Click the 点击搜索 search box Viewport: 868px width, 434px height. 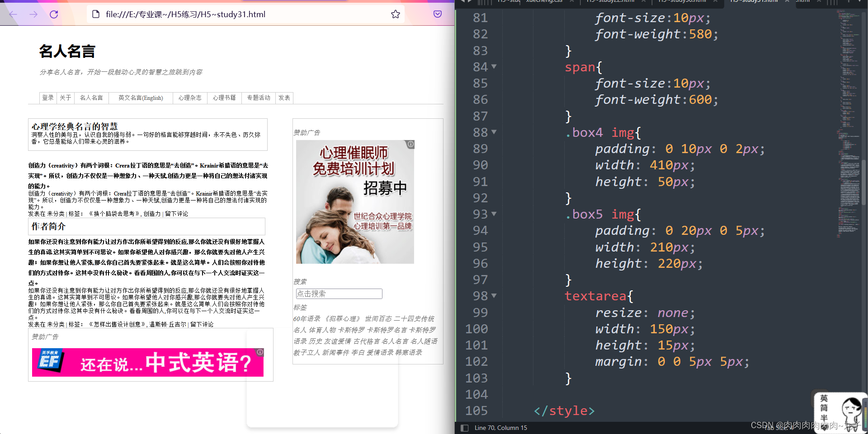[x=339, y=294]
